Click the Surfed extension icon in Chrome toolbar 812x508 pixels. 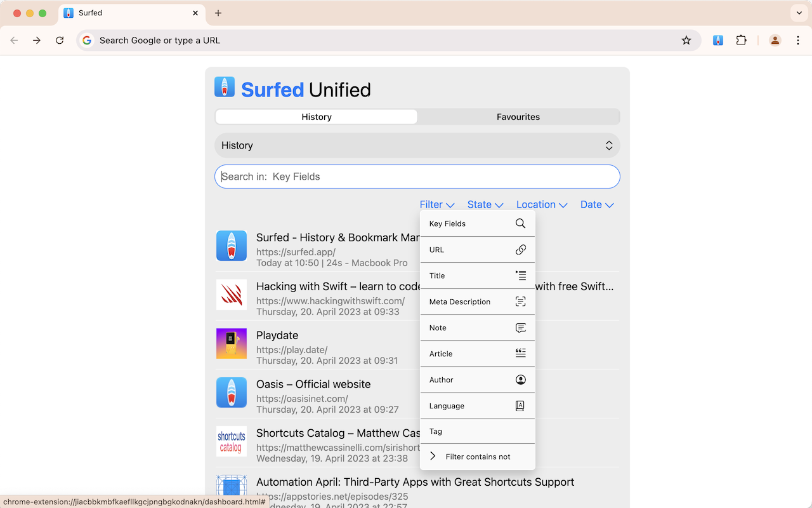(x=718, y=40)
